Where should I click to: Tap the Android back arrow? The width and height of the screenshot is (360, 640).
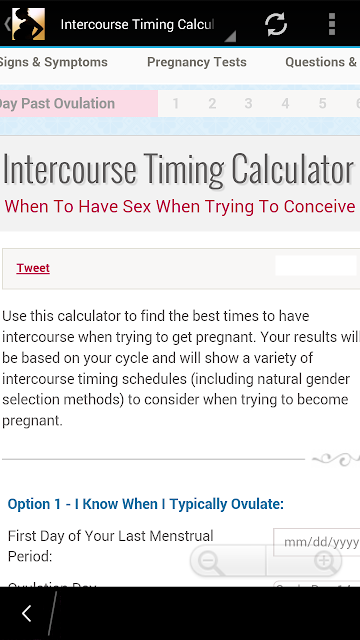tap(27, 613)
